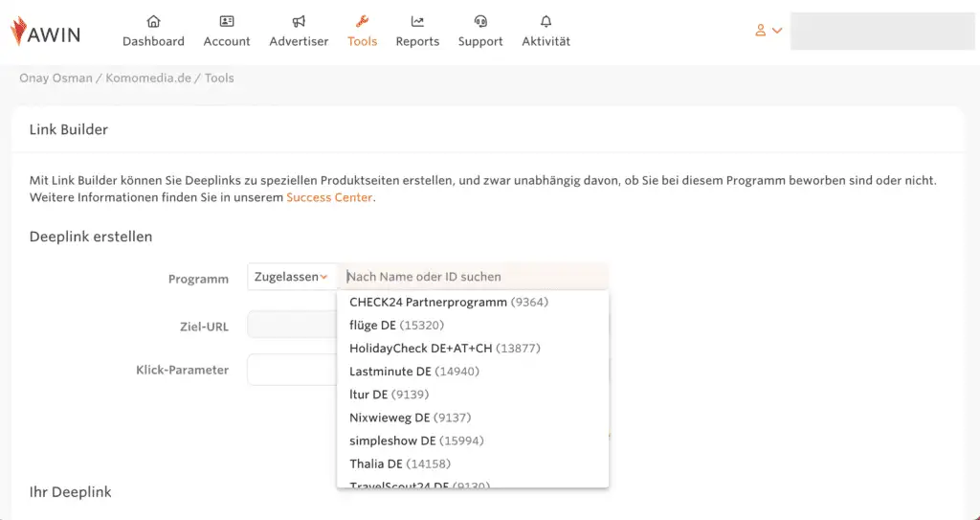This screenshot has width=980, height=520.
Task: Click the Advertiser megaphone icon
Action: 299,21
